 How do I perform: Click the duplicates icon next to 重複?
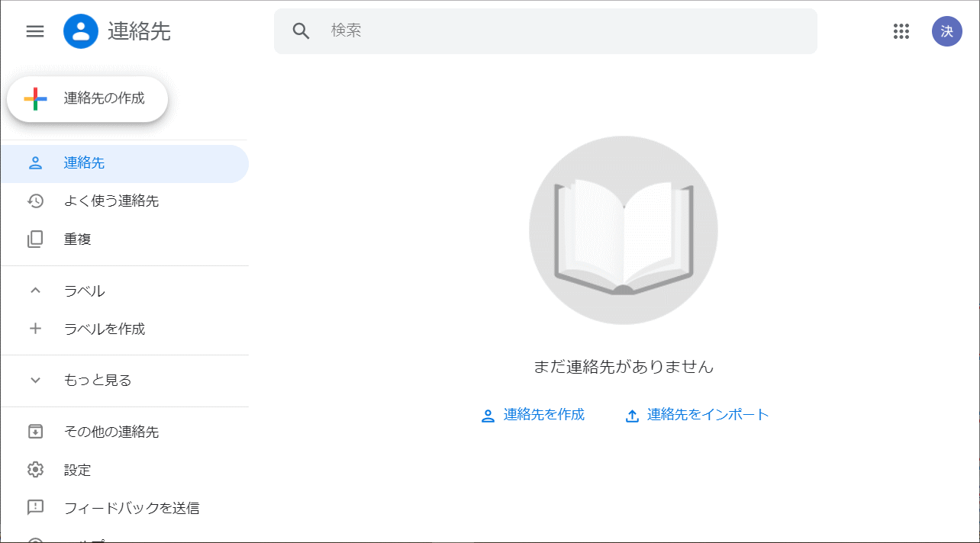pos(35,239)
